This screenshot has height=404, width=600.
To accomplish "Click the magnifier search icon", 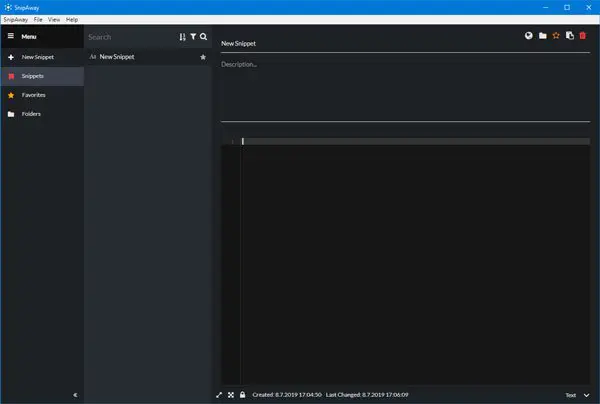I will 204,37.
